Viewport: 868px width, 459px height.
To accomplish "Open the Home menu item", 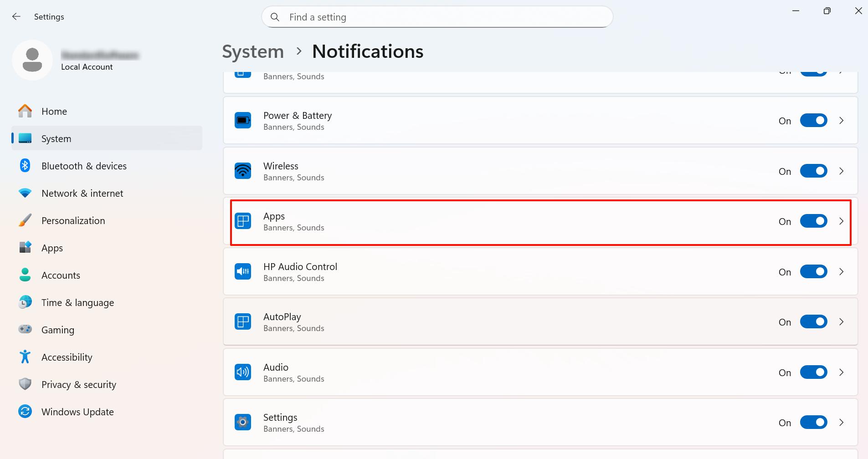I will click(x=54, y=111).
